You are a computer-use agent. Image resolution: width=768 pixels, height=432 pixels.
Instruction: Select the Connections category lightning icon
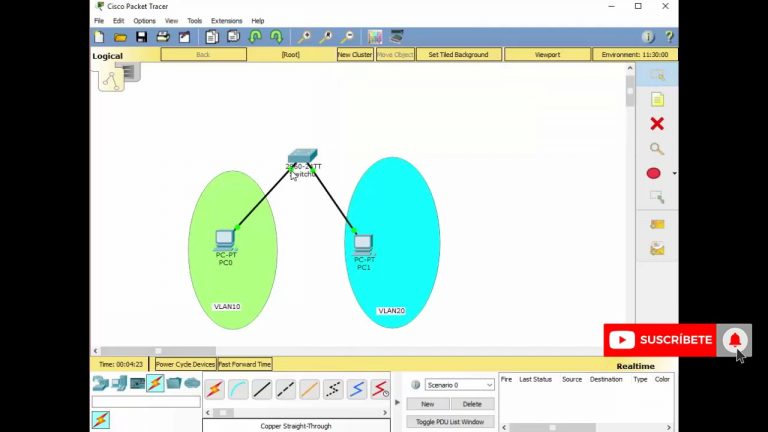pos(155,383)
